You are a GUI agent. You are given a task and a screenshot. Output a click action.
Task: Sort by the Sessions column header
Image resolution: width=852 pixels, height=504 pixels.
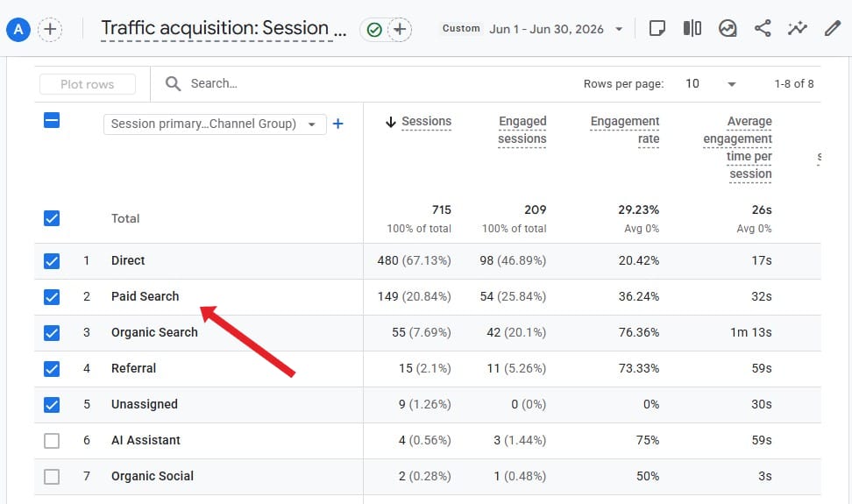(x=427, y=122)
